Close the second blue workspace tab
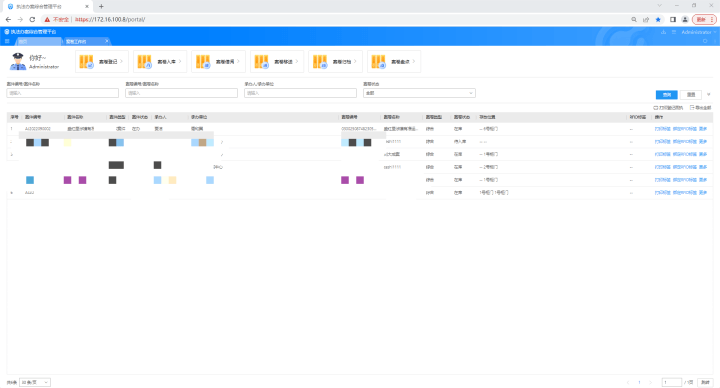This screenshot has width=720, height=388. click(x=107, y=41)
